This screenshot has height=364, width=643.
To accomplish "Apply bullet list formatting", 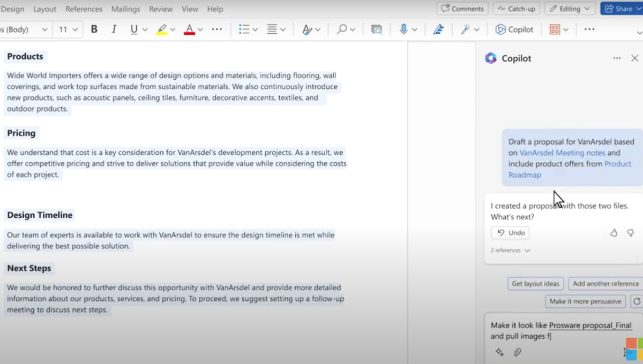I will click(244, 29).
